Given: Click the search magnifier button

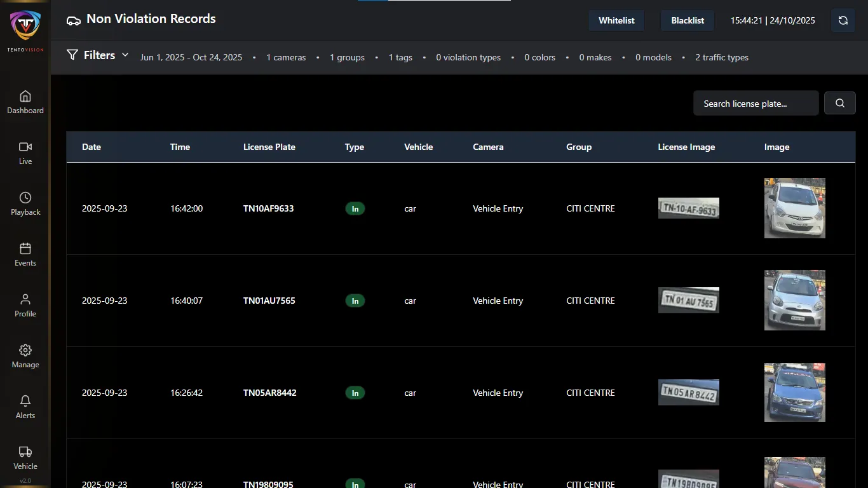Looking at the screenshot, I should point(839,103).
